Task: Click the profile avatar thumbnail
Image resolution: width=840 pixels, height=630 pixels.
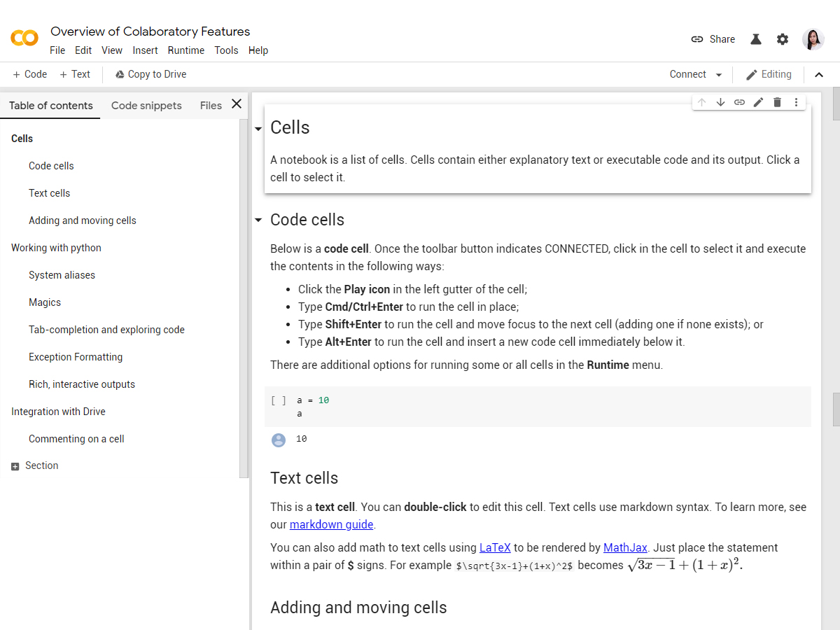Action: pyautogui.click(x=813, y=39)
